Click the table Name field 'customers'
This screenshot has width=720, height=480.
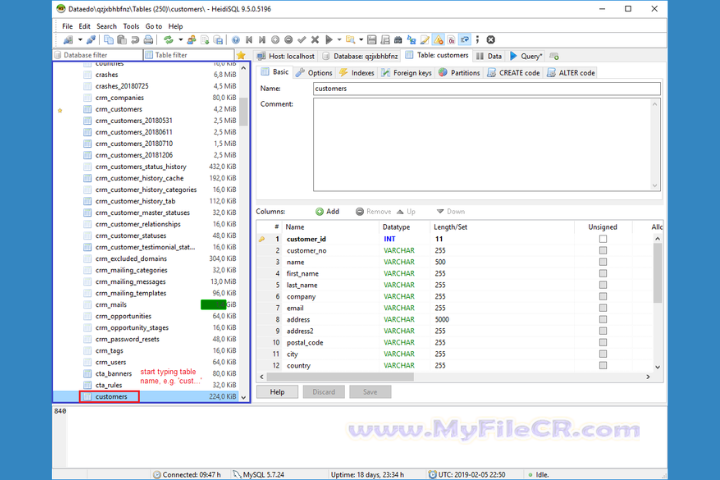pyautogui.click(x=487, y=89)
